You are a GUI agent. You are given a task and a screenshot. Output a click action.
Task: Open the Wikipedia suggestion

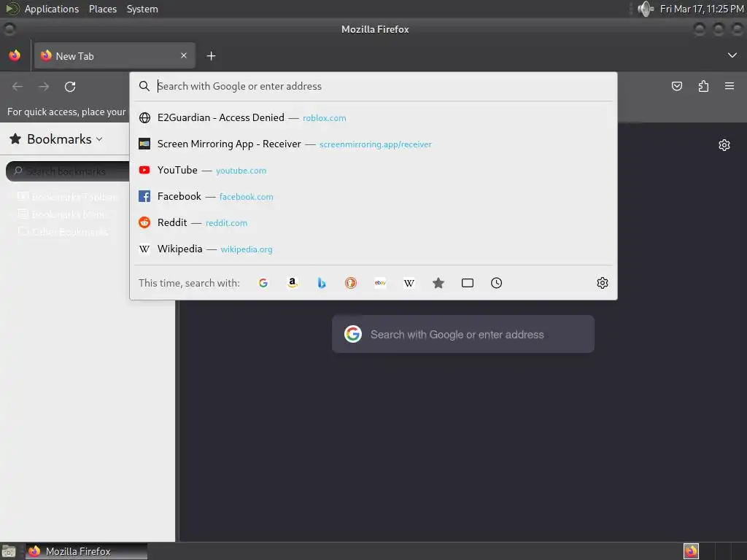point(373,249)
